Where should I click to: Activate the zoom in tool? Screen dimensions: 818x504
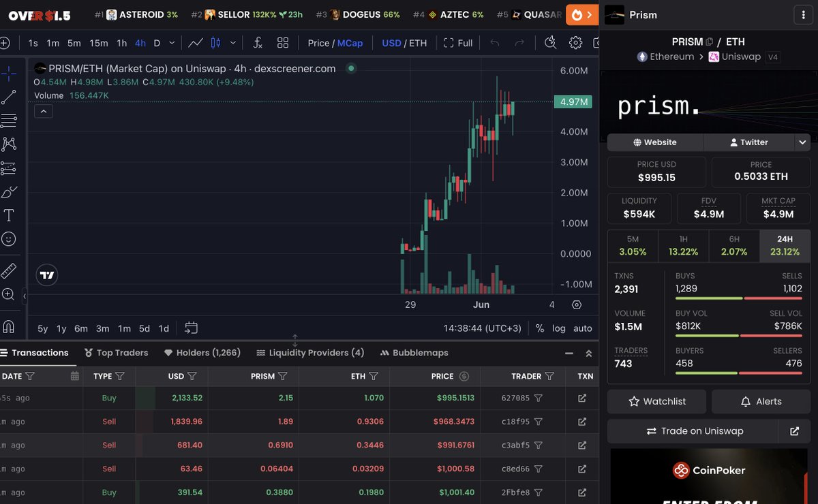[9, 294]
